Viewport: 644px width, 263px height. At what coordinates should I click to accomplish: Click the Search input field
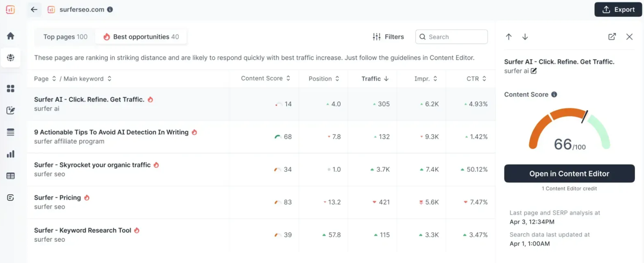451,37
